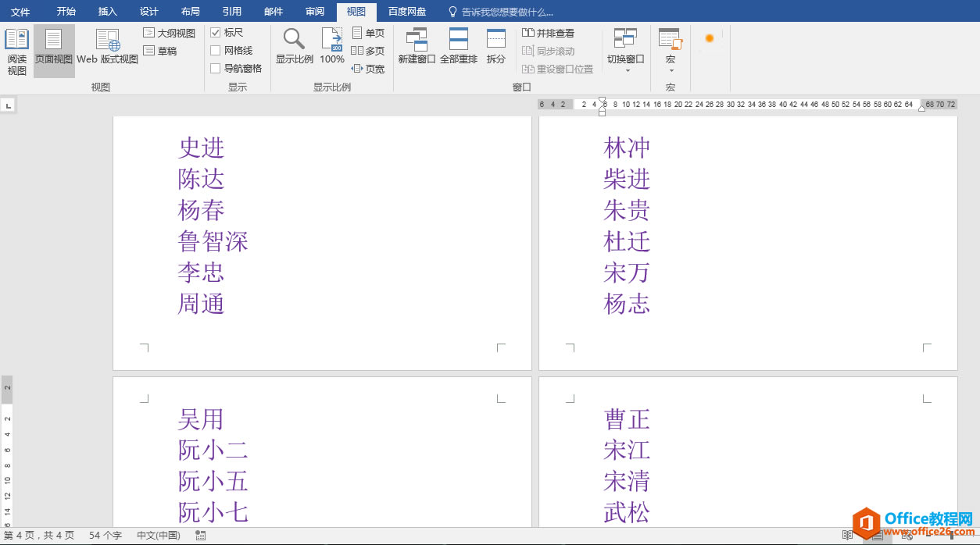Enable the 网格线 gridlines checkbox
The image size is (980, 545).
(x=216, y=51)
